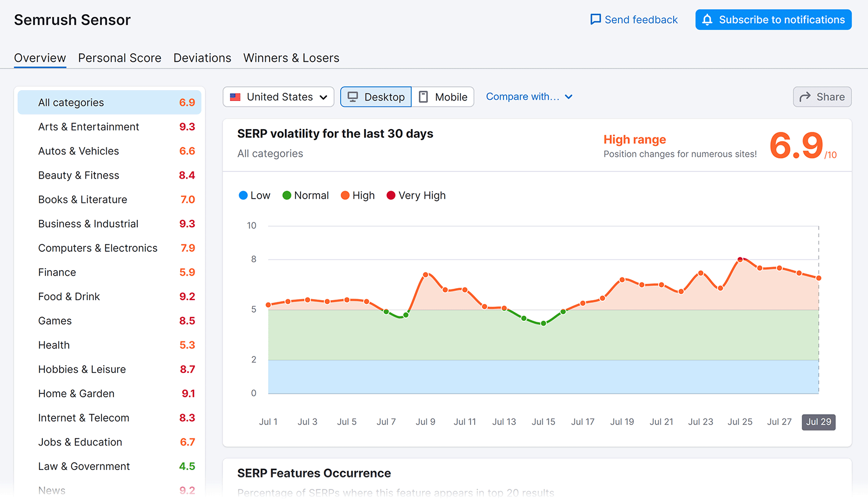Click the Send feedback speech bubble icon

(595, 20)
